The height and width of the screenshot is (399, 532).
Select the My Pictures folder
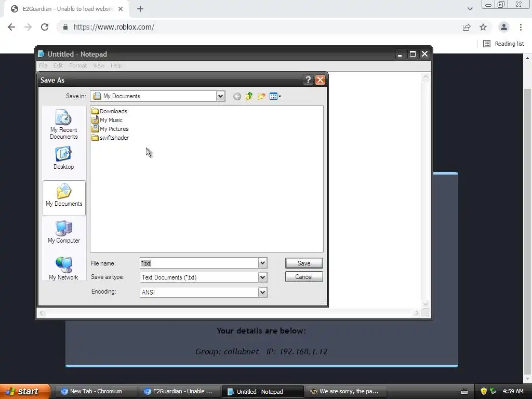[x=110, y=129]
